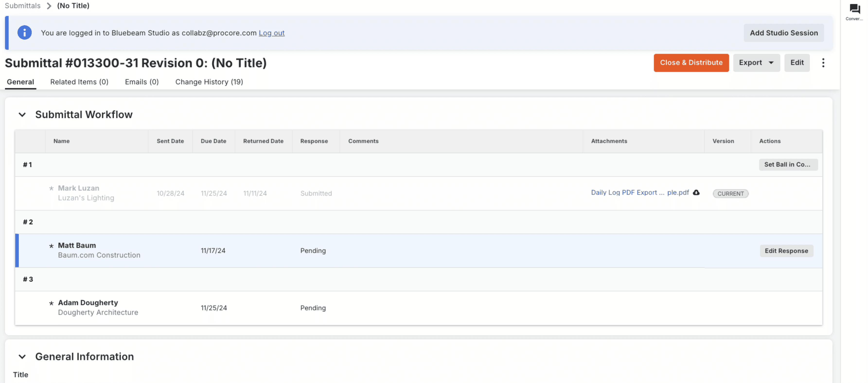Collapse the General Information section
Viewport: 868px width, 383px height.
[22, 357]
